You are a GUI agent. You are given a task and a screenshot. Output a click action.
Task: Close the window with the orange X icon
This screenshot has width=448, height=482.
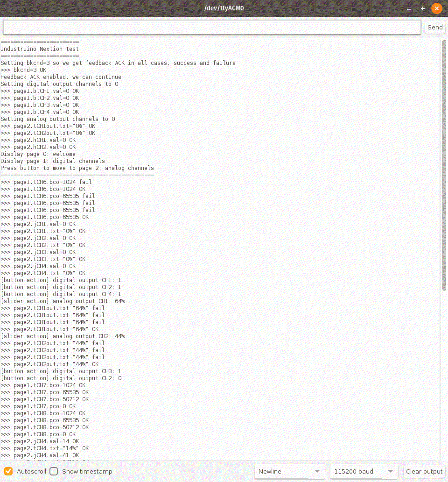(x=436, y=8)
